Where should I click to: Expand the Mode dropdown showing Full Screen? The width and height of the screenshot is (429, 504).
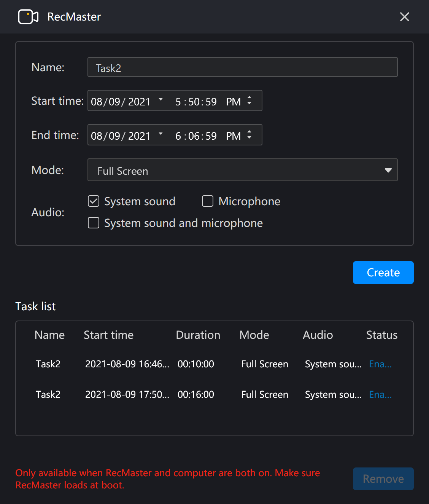pyautogui.click(x=243, y=170)
